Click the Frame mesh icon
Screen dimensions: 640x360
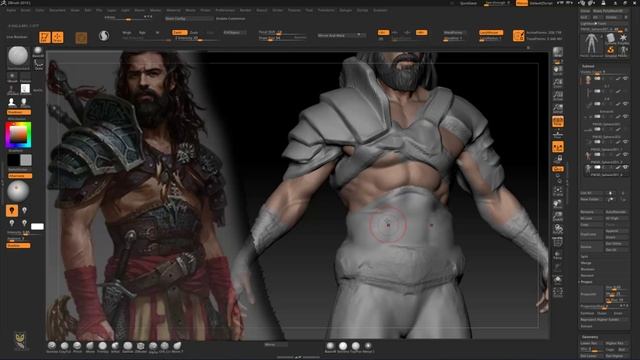point(558,191)
